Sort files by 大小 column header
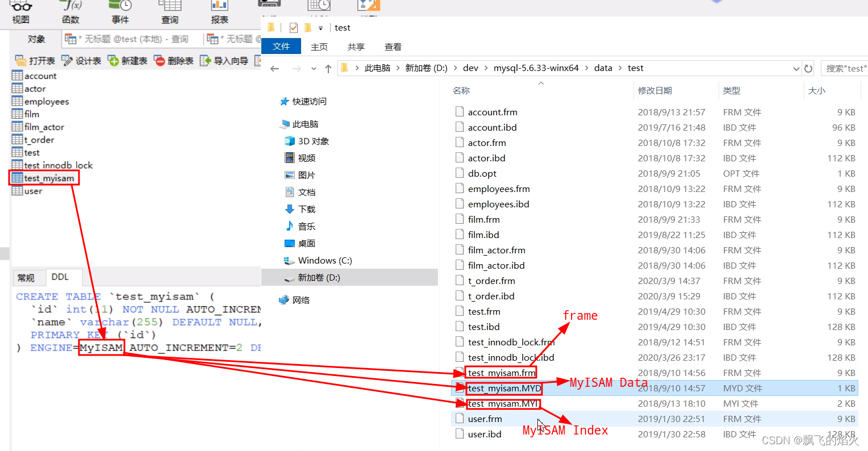Screen dimensions: 868x451 [817, 91]
